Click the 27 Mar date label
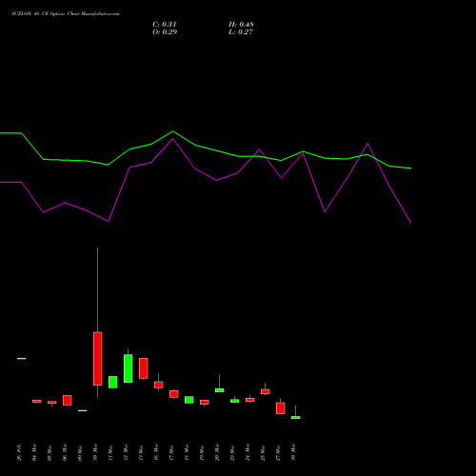Viewport: 476px width, 476px height. point(278,452)
